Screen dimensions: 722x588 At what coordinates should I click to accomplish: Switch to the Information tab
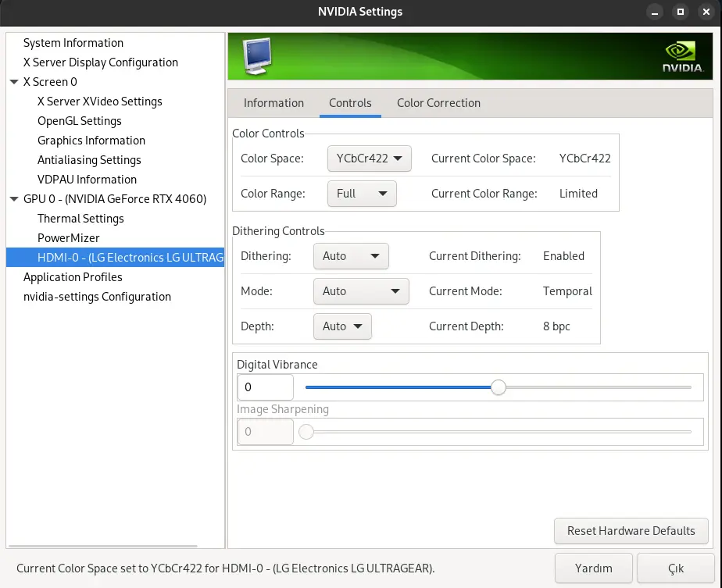pos(273,103)
